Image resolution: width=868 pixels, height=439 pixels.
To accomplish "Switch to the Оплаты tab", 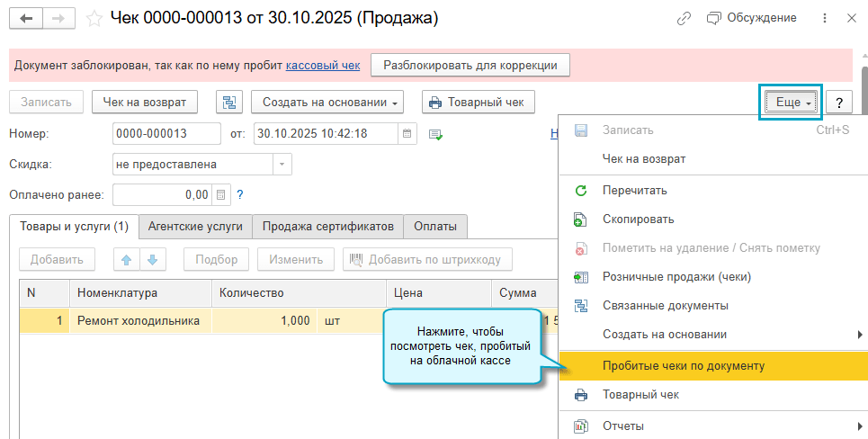I will (434, 227).
